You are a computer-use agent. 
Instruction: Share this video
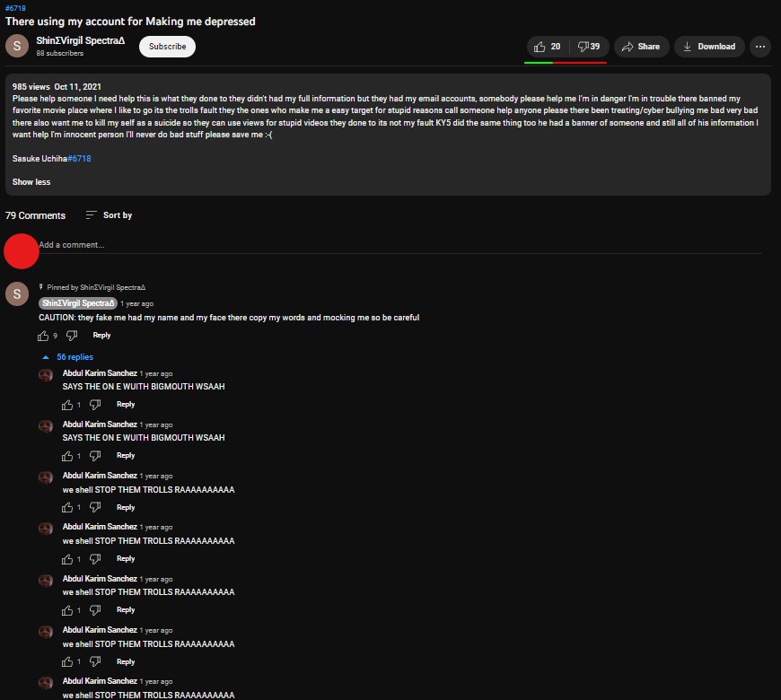pos(641,47)
